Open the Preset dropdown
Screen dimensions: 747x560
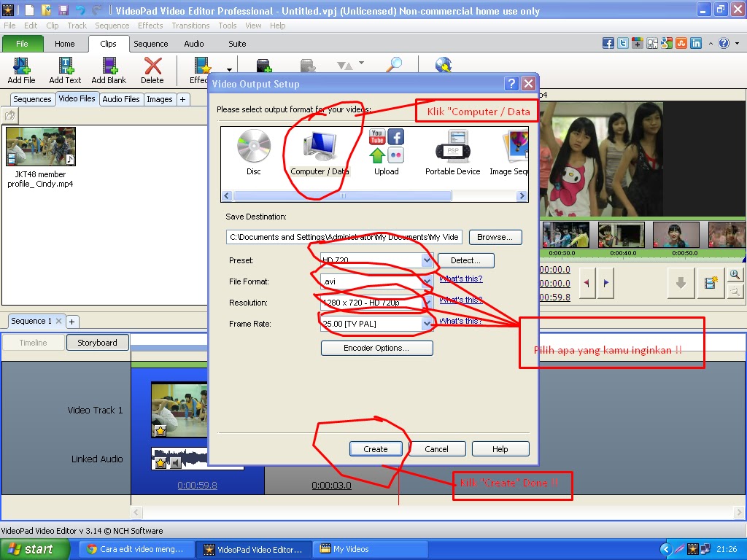(x=427, y=260)
